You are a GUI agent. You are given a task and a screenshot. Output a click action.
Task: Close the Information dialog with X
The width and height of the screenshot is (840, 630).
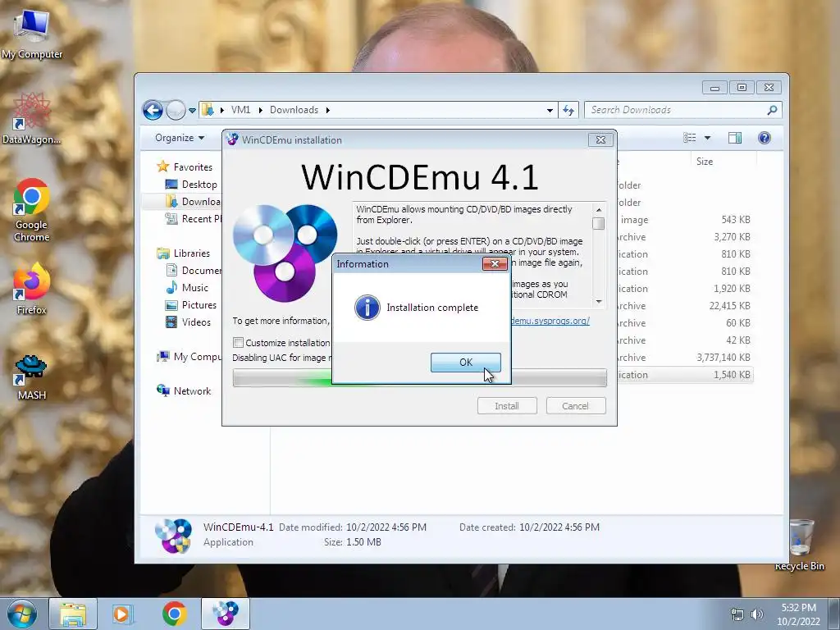coord(495,263)
